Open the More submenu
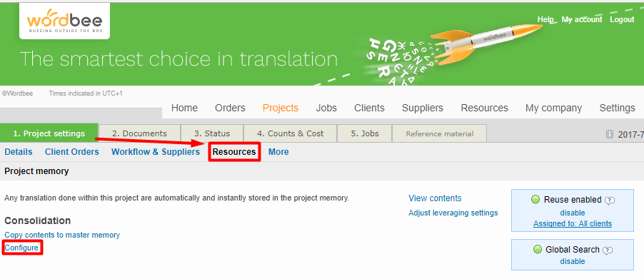This screenshot has height=279, width=644. pyautogui.click(x=278, y=152)
